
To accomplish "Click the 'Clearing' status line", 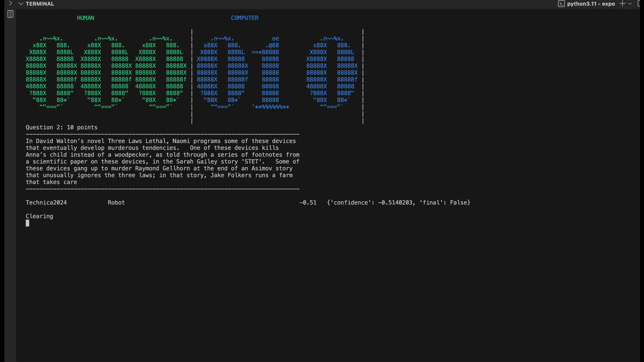I will tap(39, 216).
